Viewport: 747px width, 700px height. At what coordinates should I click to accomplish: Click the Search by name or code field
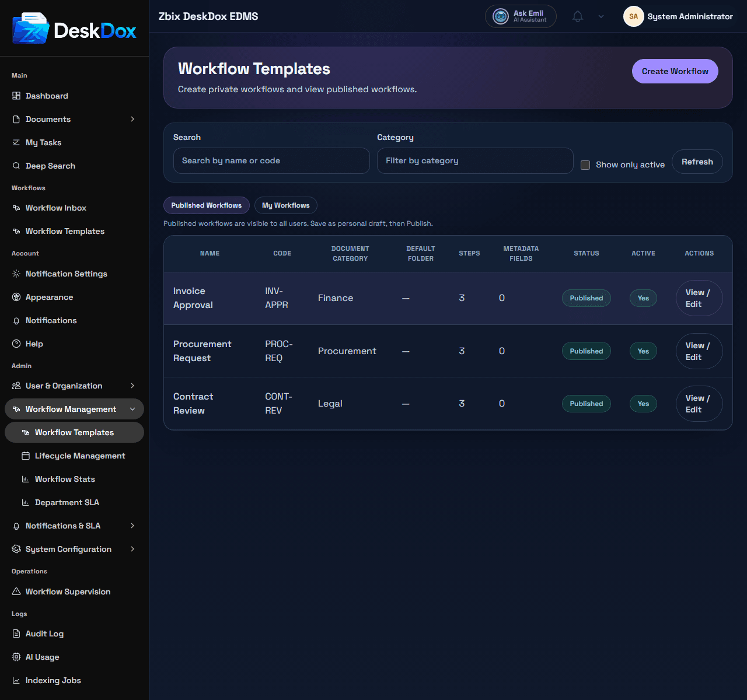(271, 160)
